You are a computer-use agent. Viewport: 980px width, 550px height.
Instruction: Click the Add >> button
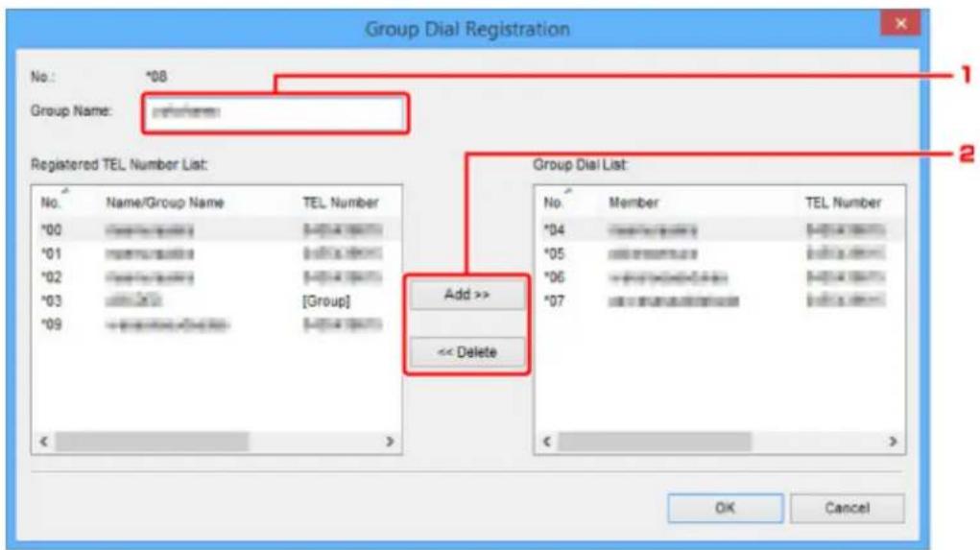466,295
